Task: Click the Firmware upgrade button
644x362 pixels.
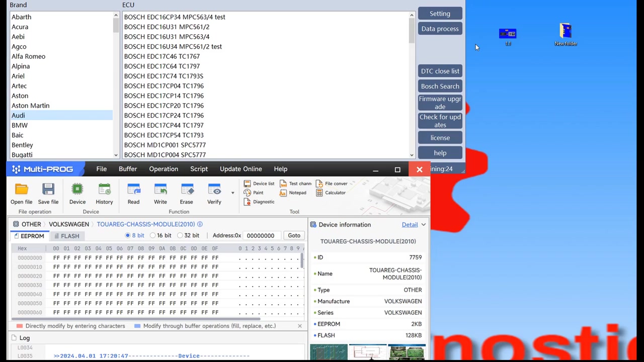Action: point(440,103)
